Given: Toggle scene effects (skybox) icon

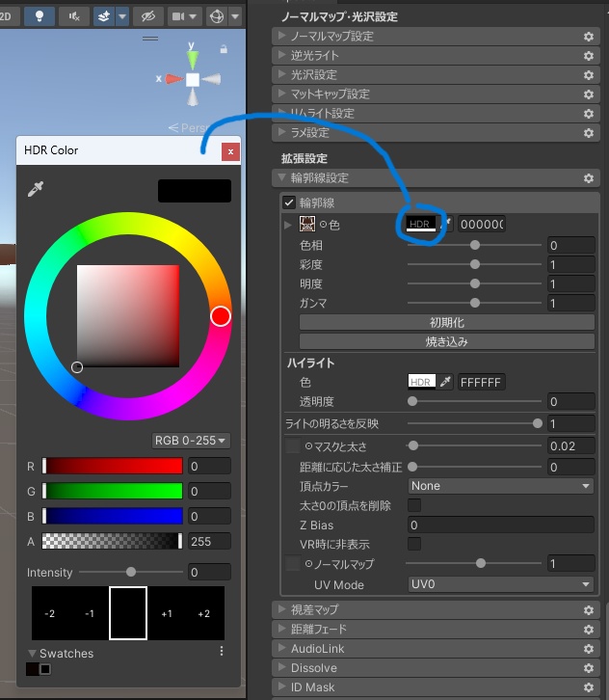Looking at the screenshot, I should [x=104, y=16].
